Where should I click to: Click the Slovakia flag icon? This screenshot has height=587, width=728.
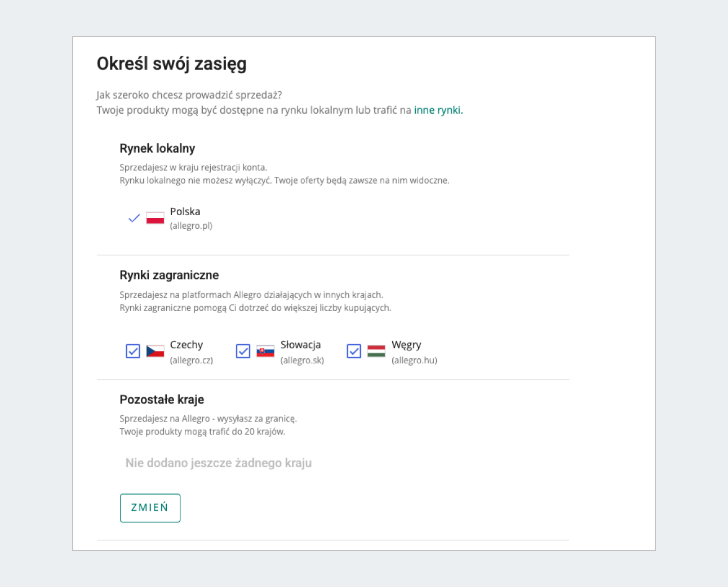tap(265, 351)
